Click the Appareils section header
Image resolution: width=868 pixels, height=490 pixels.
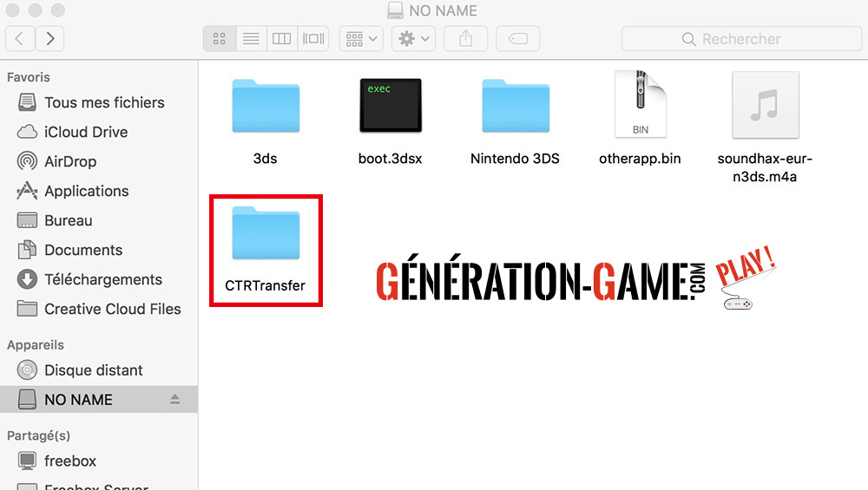tap(36, 344)
